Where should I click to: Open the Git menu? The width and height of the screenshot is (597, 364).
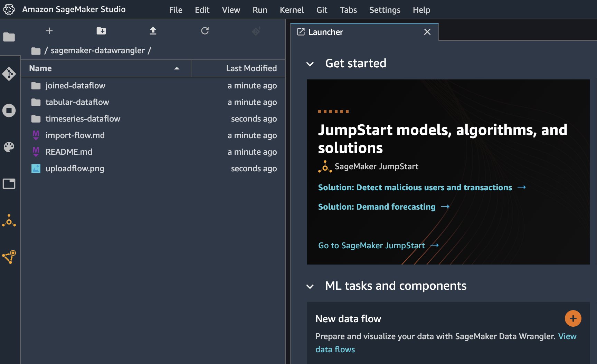coord(322,10)
